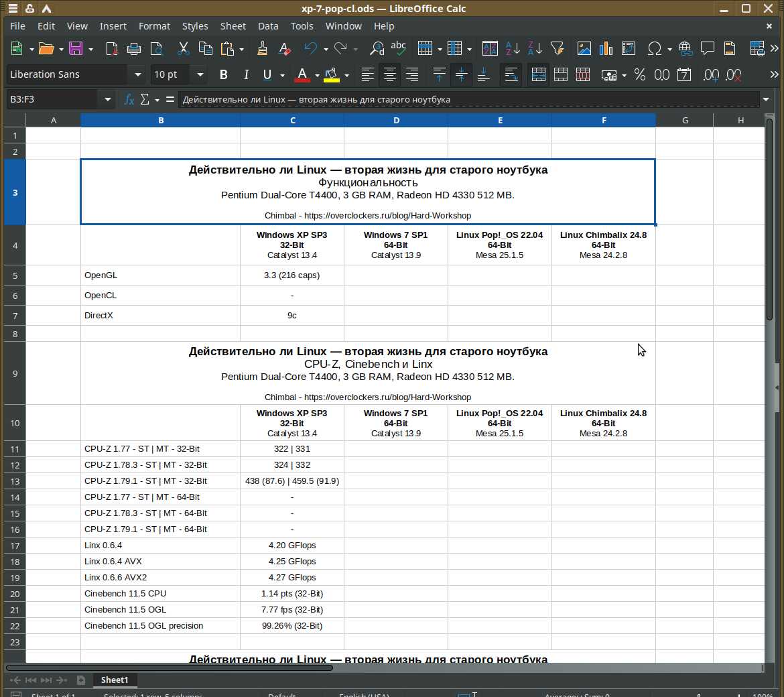Open the Sheet menu
784x697 pixels.
pos(233,26)
